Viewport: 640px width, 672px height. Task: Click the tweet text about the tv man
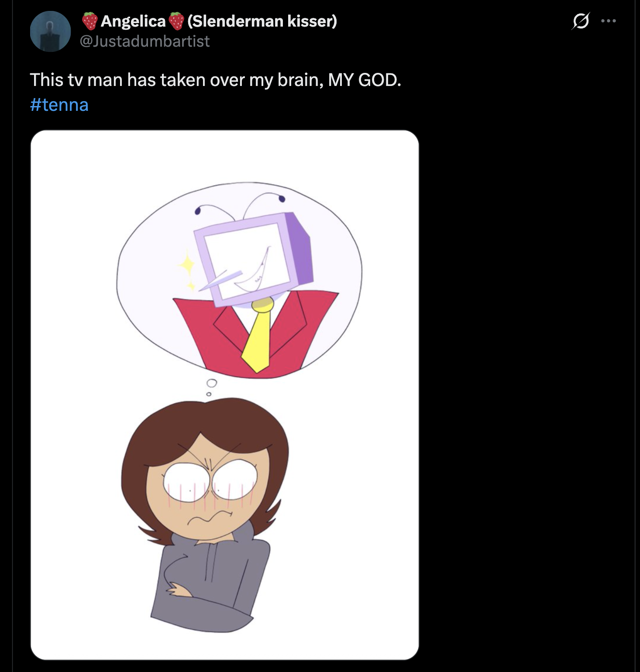coord(175,80)
